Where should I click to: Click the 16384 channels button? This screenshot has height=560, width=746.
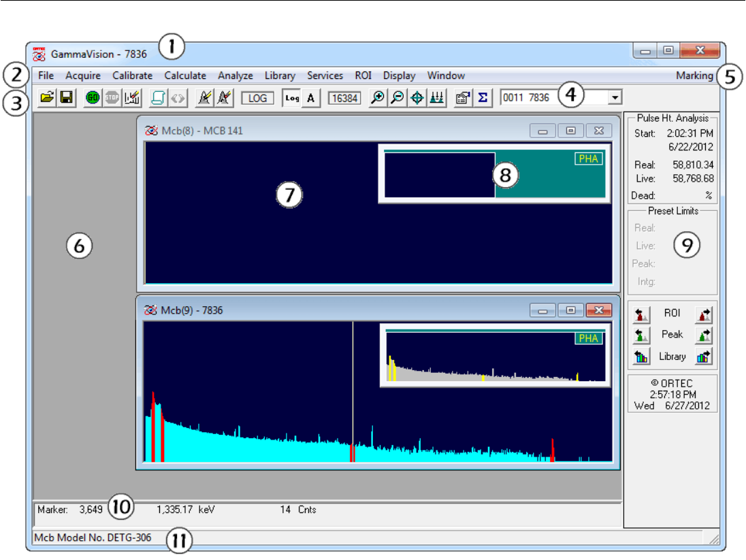click(x=344, y=98)
